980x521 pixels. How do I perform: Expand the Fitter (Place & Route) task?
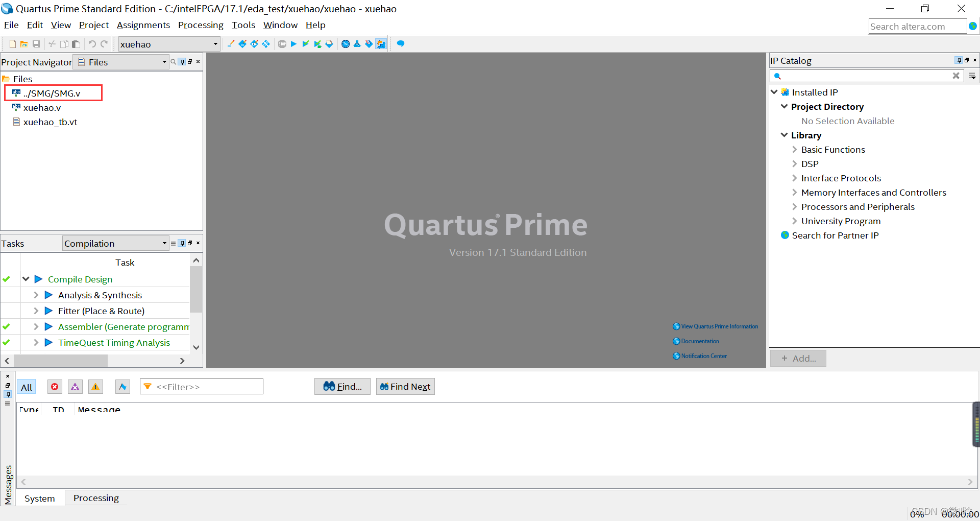[36, 311]
